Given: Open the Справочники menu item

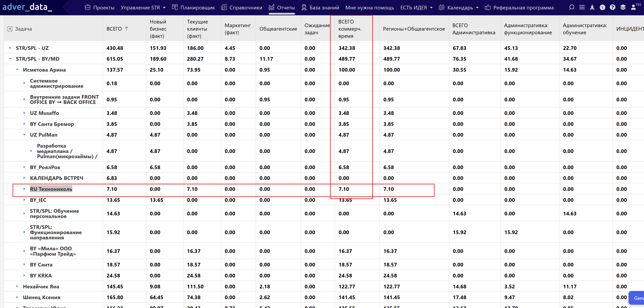Looking at the screenshot, I should 242,8.
